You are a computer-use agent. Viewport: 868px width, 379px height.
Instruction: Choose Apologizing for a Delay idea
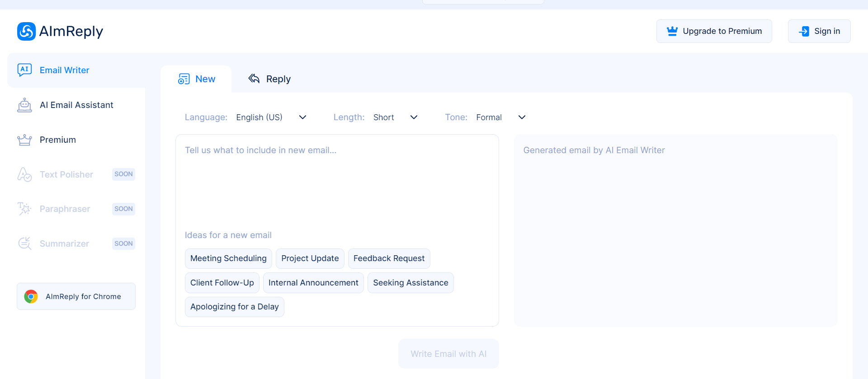pyautogui.click(x=234, y=307)
